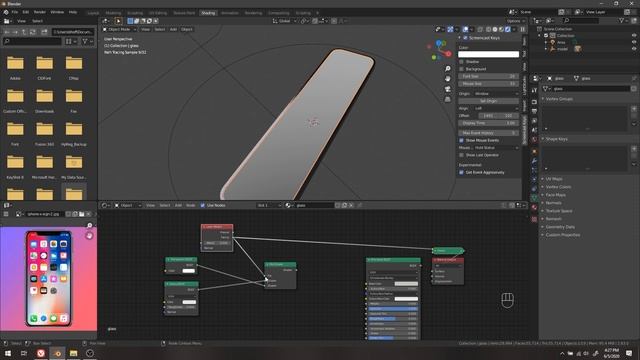Image resolution: width=640 pixels, height=360 pixels.
Task: Click the file browser search field
Action: pyautogui.click(x=32, y=41)
